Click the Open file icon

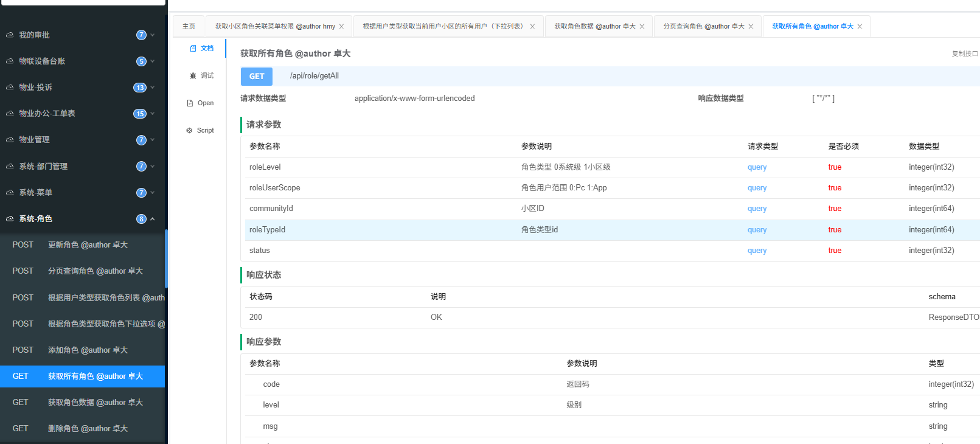(190, 103)
